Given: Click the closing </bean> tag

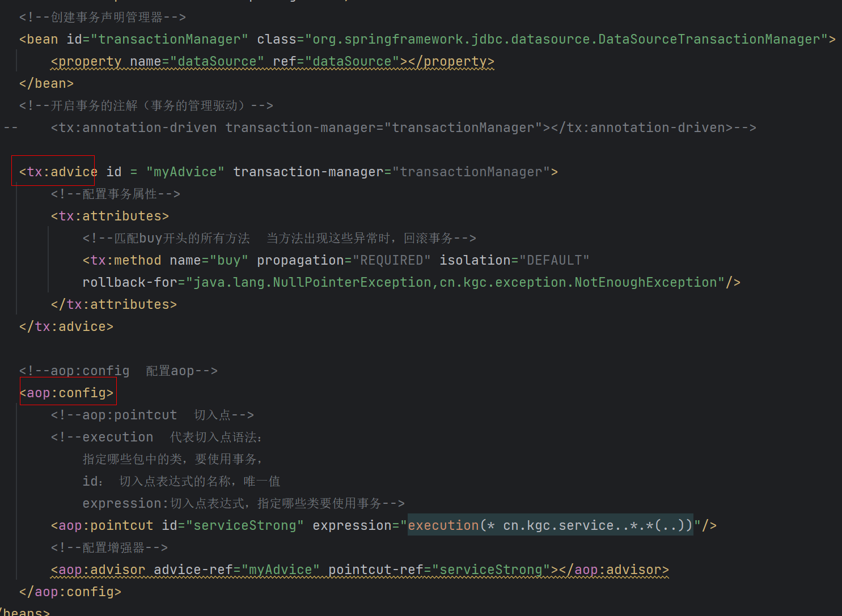Looking at the screenshot, I should (x=46, y=83).
